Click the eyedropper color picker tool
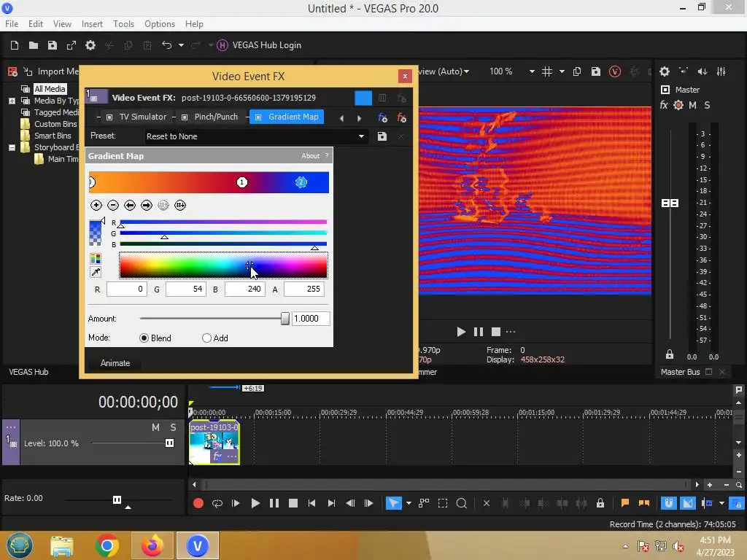Image resolution: width=747 pixels, height=560 pixels. click(x=96, y=273)
